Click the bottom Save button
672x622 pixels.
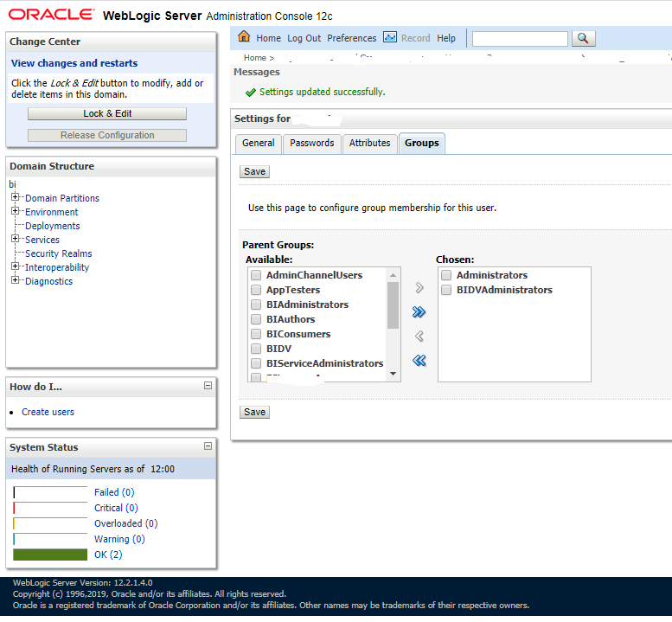[x=254, y=413]
